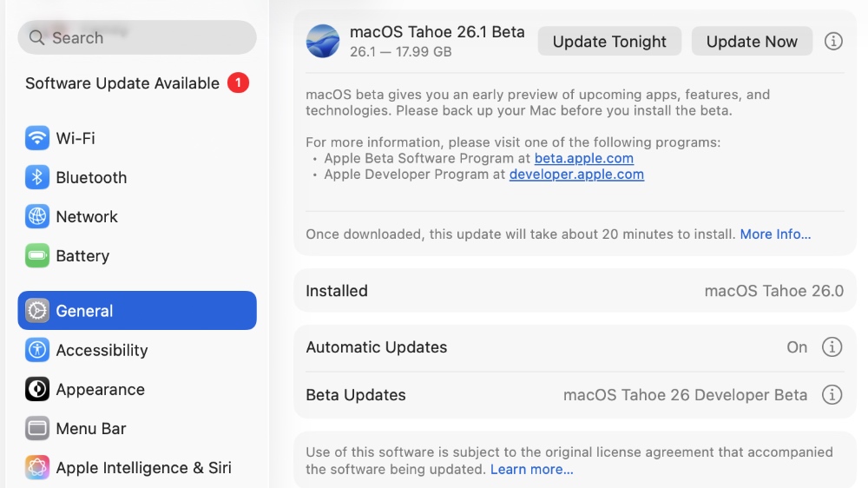Screen dimensions: 868x488
Task: Click the Update Now button
Action: (752, 41)
